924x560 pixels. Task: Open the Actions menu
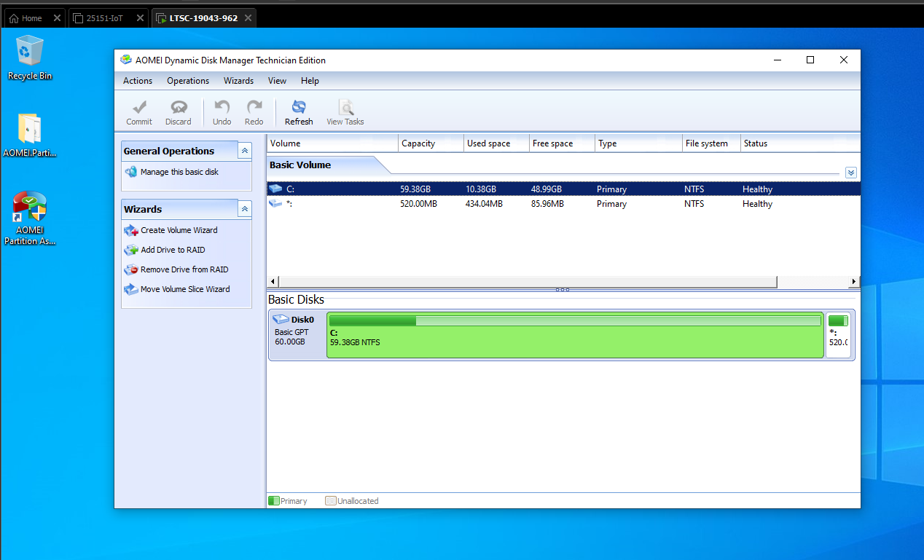coord(138,81)
